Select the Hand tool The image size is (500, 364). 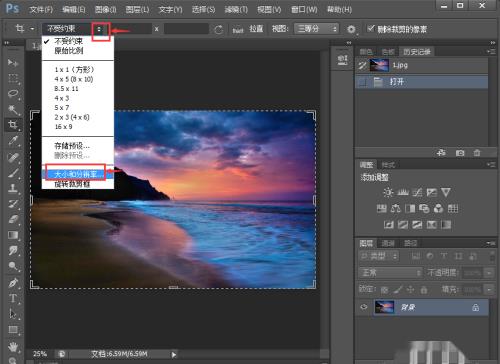point(13,347)
